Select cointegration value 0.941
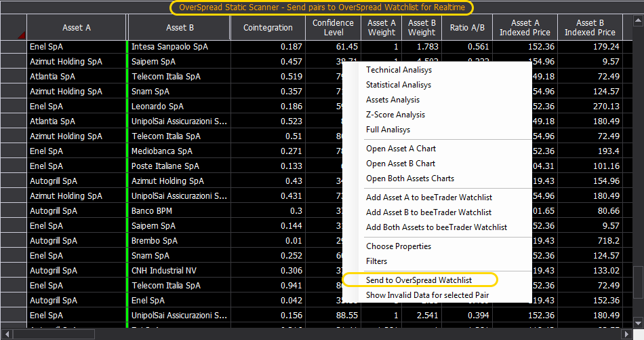The image size is (644, 340). coord(268,286)
